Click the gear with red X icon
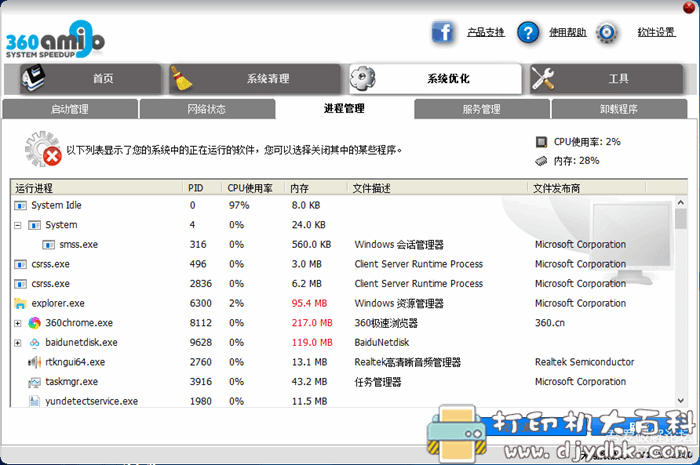Screen dimensions: 700x465 click(x=43, y=149)
